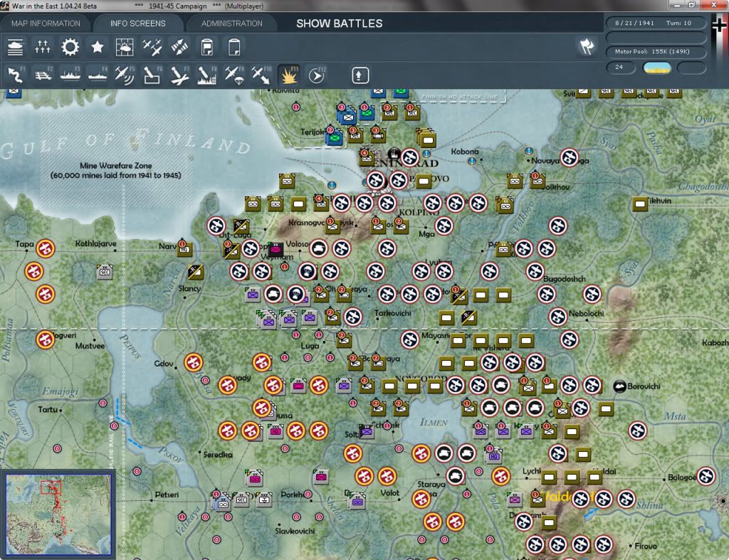
Task: Click the Borovichi airbase icon
Action: [619, 386]
